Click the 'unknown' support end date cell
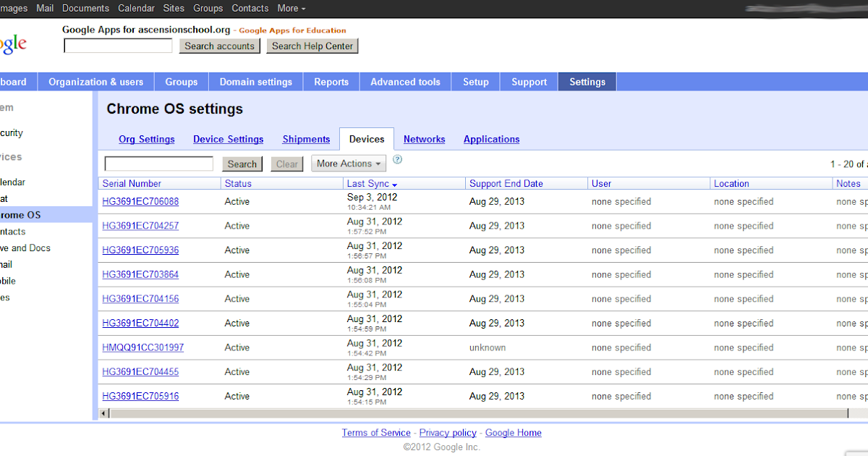This screenshot has height=456, width=868. pyautogui.click(x=488, y=347)
